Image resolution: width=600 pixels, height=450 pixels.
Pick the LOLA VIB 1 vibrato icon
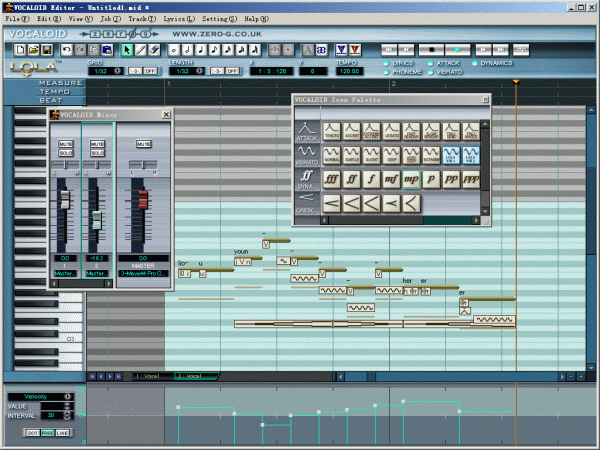pos(451,155)
